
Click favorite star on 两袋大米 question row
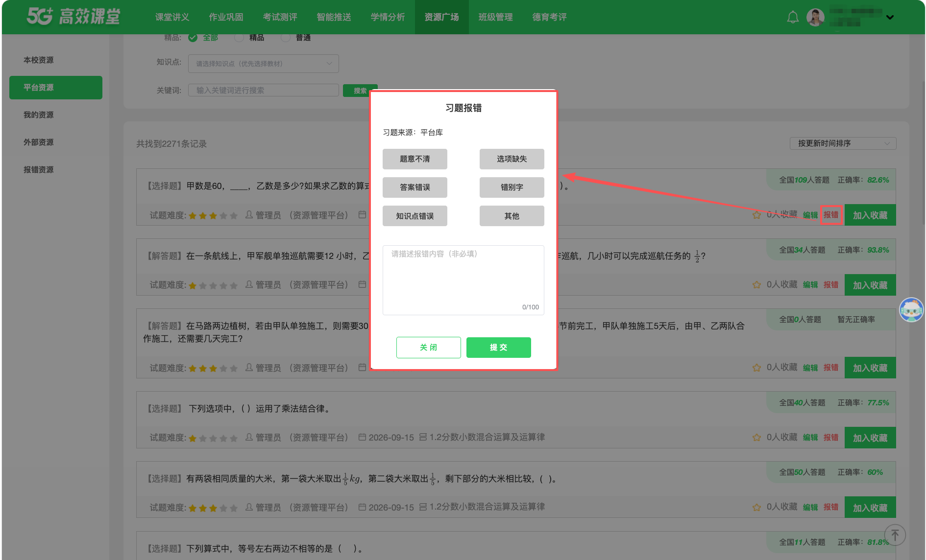pyautogui.click(x=756, y=508)
